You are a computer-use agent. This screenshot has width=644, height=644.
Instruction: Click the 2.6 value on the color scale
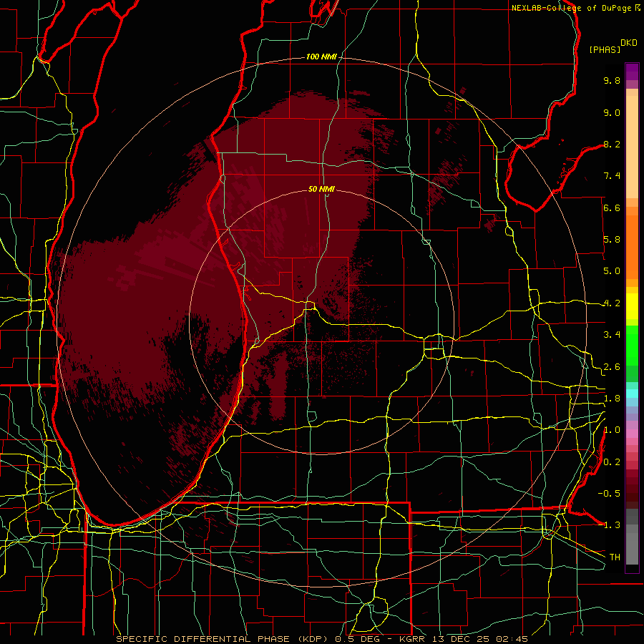[x=612, y=367]
